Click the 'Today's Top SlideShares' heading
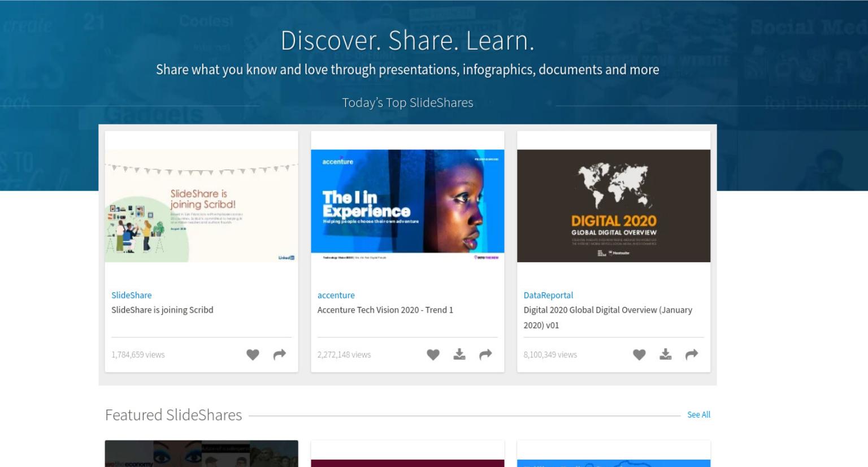The height and width of the screenshot is (467, 868). (x=407, y=103)
